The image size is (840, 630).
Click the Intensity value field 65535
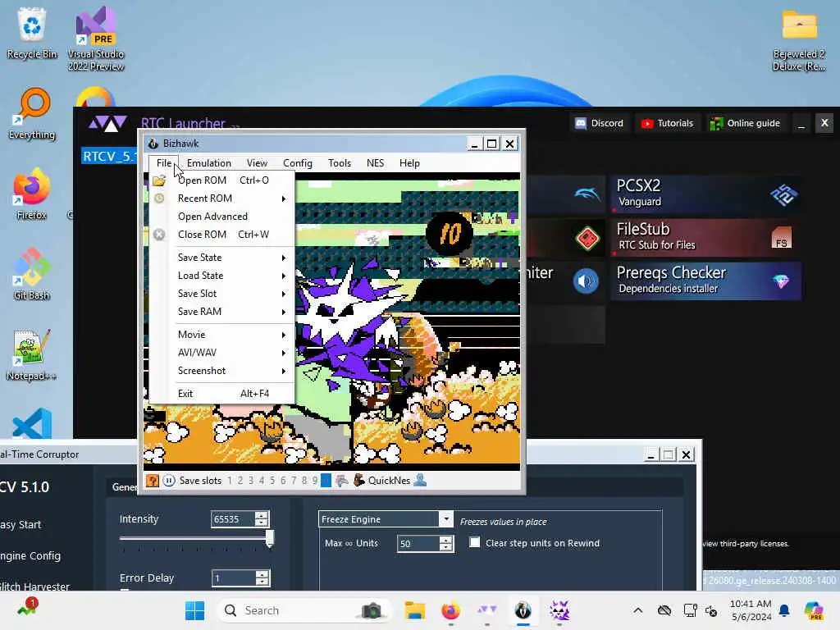pos(233,519)
